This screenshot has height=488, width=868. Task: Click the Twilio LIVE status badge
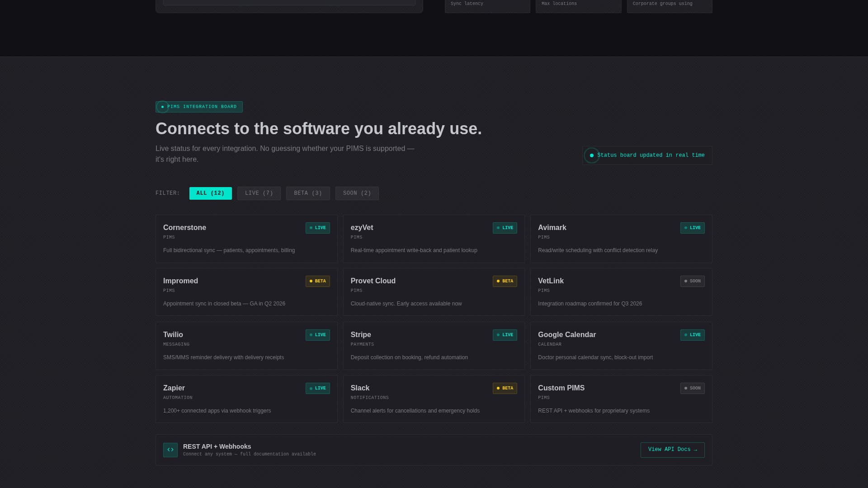point(317,335)
